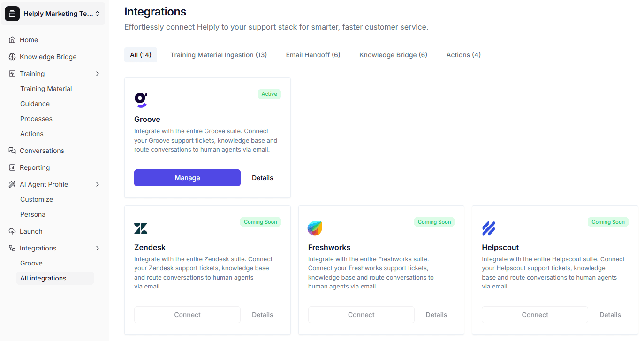Expand the AI Agent Profile section
The height and width of the screenshot is (341, 644).
coord(98,184)
